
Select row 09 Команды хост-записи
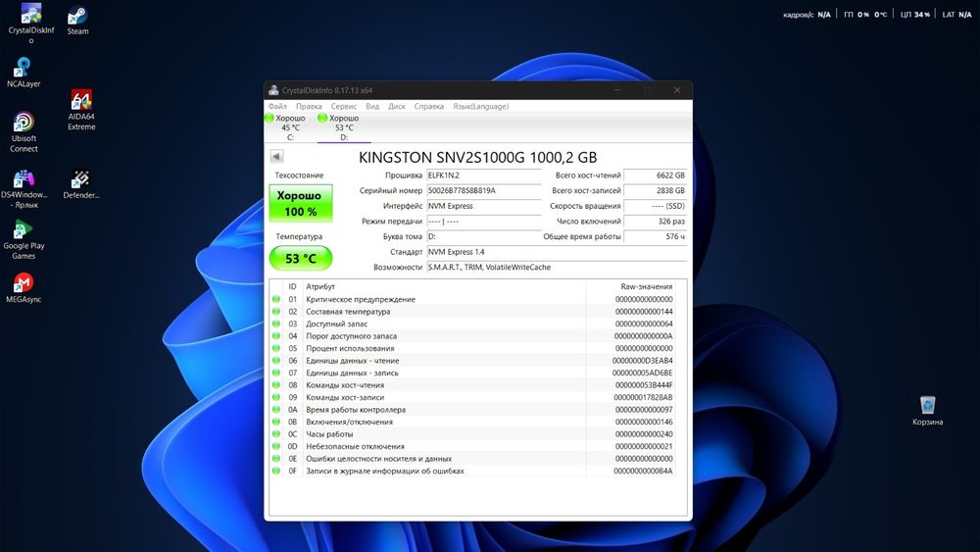(x=473, y=397)
